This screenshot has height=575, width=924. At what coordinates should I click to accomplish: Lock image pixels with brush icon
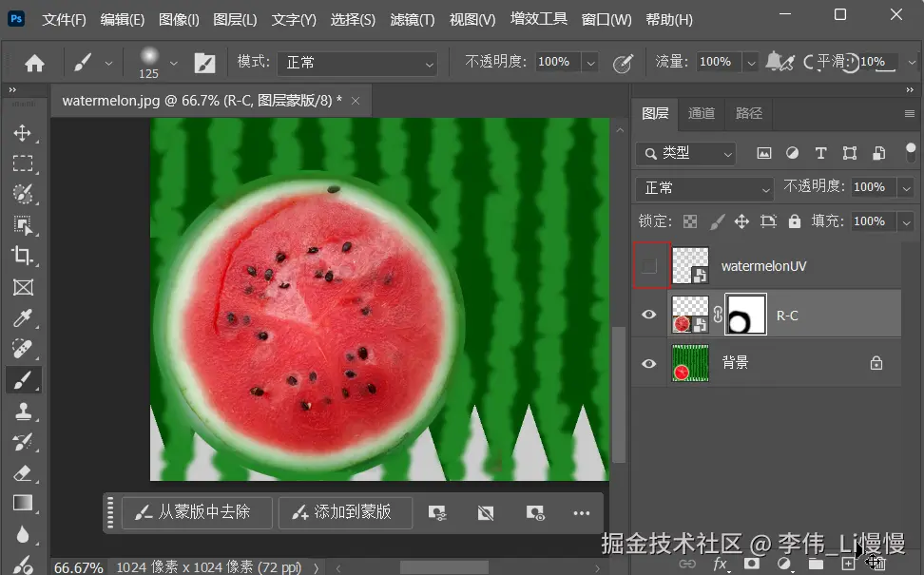717,221
